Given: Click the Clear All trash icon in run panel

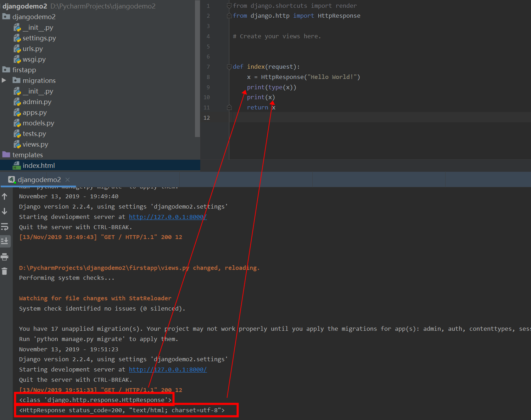Looking at the screenshot, I should click(x=5, y=271).
